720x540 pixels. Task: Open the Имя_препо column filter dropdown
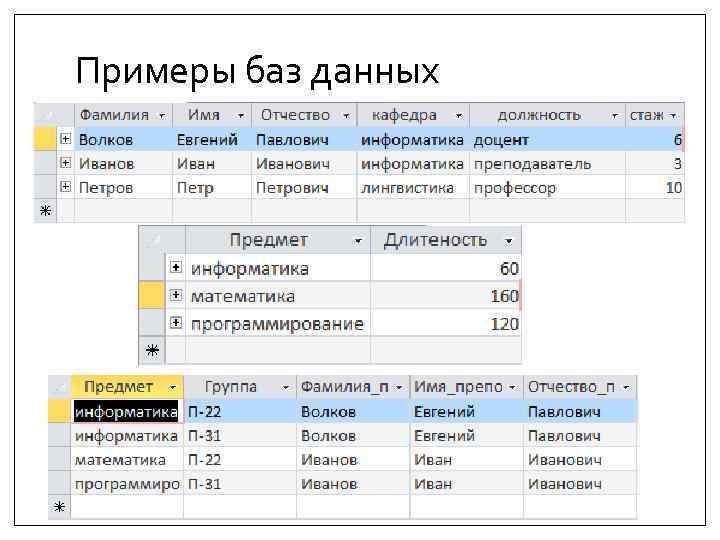[x=512, y=388]
